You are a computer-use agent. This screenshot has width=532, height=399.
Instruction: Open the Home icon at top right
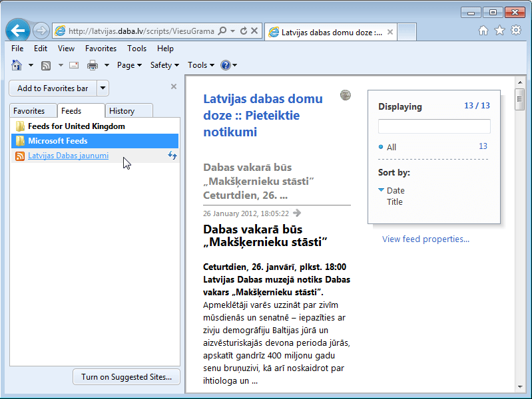tap(483, 31)
